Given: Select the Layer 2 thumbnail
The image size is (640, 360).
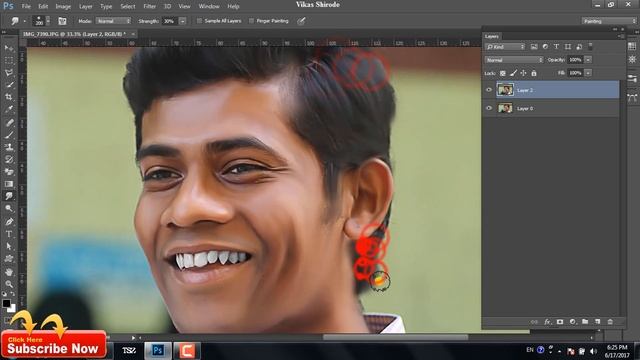Looking at the screenshot, I should pos(505,90).
